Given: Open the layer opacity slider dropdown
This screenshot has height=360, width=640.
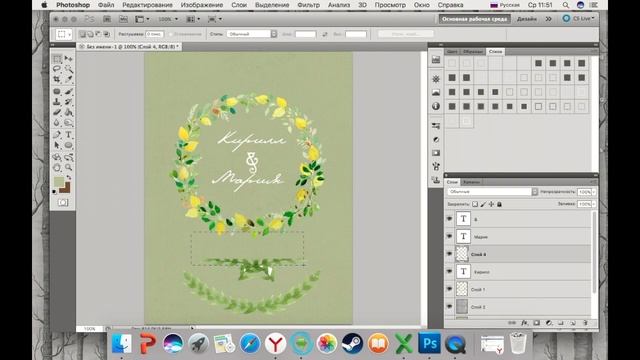Looking at the screenshot, I should (594, 192).
